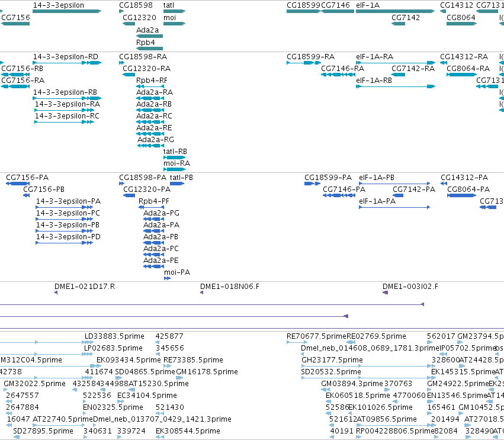The width and height of the screenshot is (504, 440).
Task: Select the eIF-1A gene bar
Action: point(396,11)
